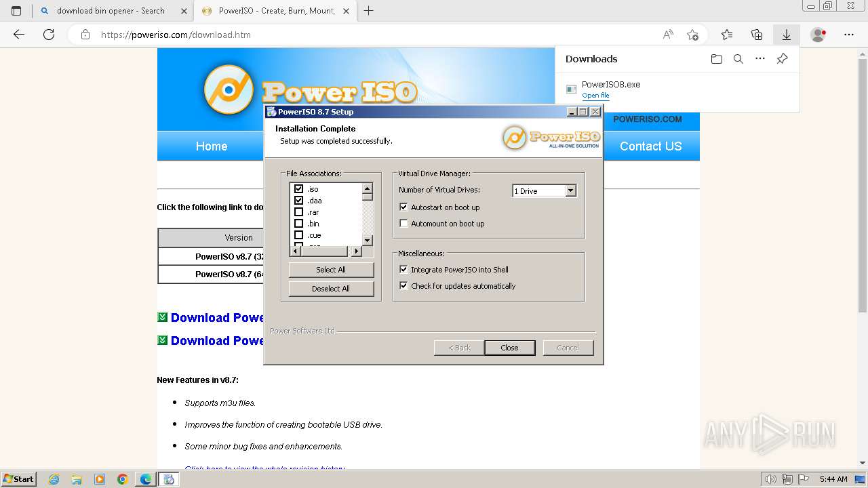Open the Favorites list icon

click(x=727, y=35)
